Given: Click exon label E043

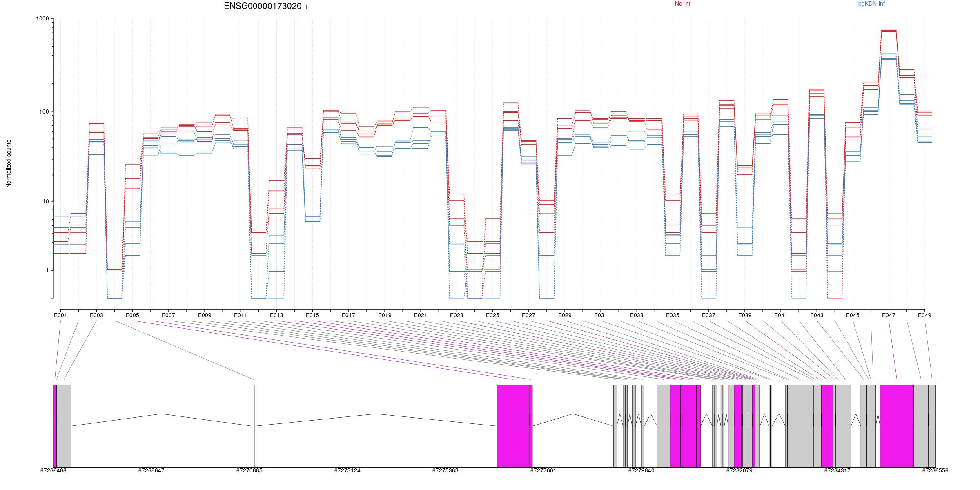Looking at the screenshot, I should pyautogui.click(x=817, y=315).
